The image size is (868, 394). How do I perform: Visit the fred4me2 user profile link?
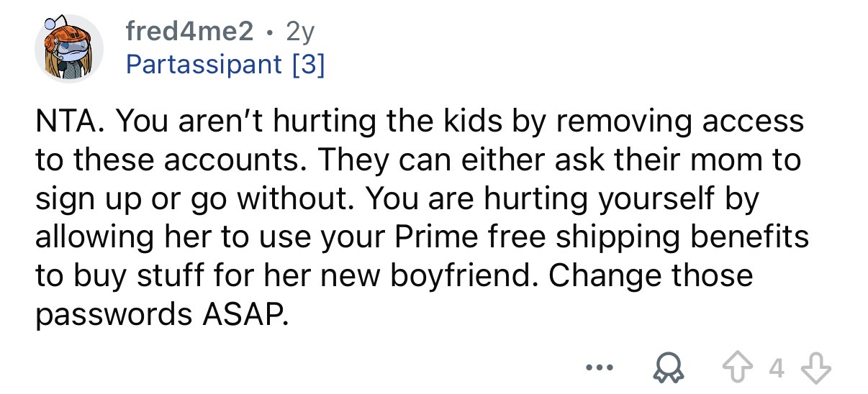click(x=189, y=31)
